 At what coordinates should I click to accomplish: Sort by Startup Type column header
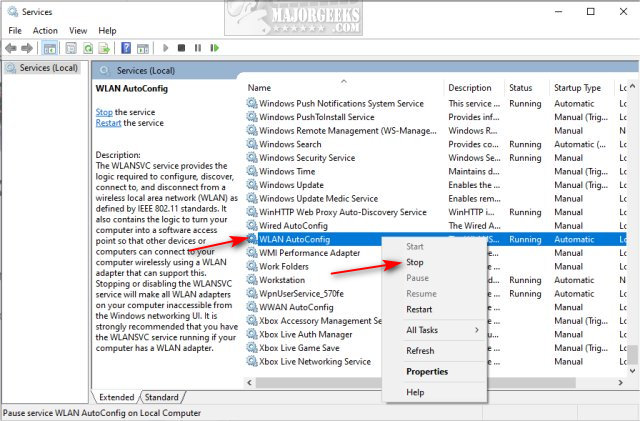[x=577, y=88]
